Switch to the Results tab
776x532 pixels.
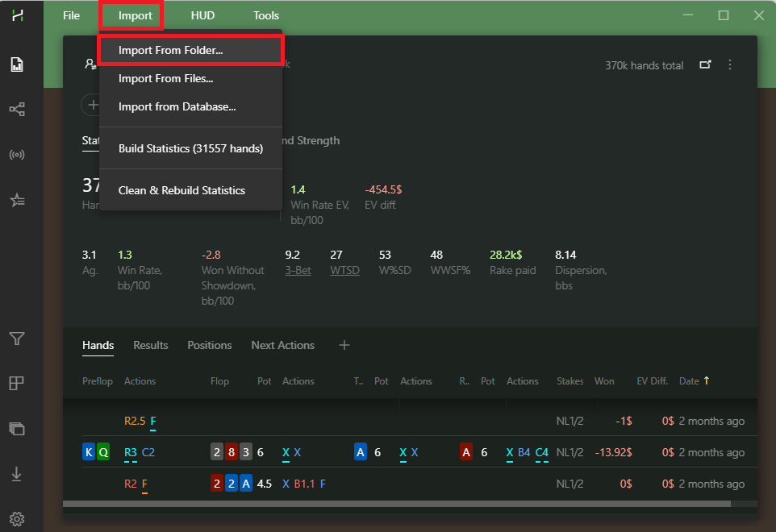pos(151,345)
